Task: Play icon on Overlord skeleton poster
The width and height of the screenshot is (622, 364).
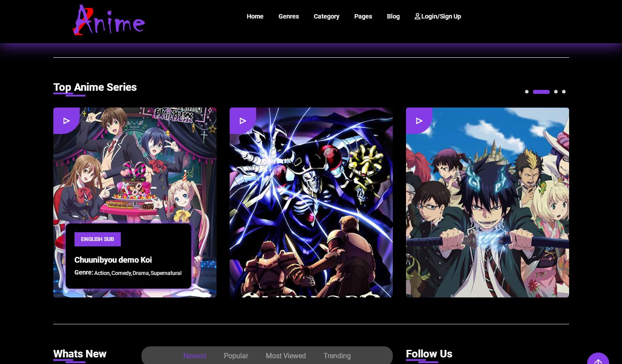Action: (243, 121)
